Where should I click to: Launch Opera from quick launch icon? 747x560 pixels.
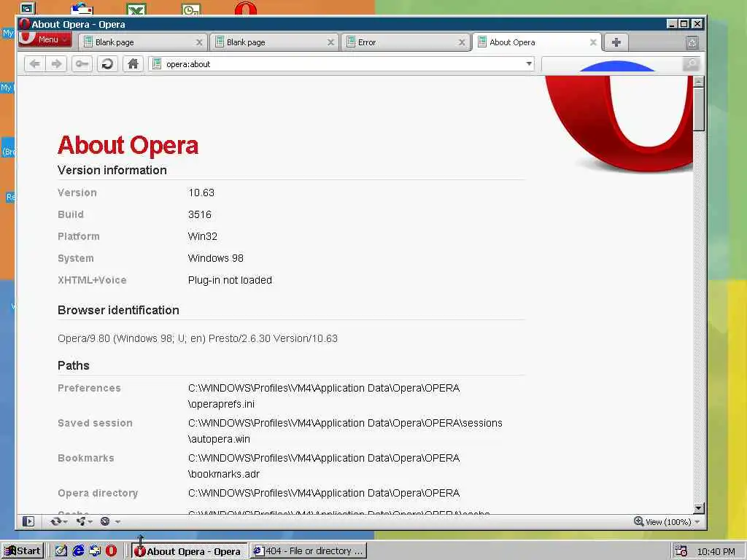(x=111, y=551)
